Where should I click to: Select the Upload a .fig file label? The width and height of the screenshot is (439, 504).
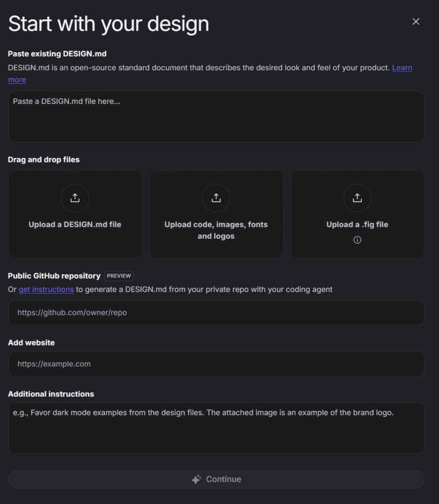pos(357,224)
